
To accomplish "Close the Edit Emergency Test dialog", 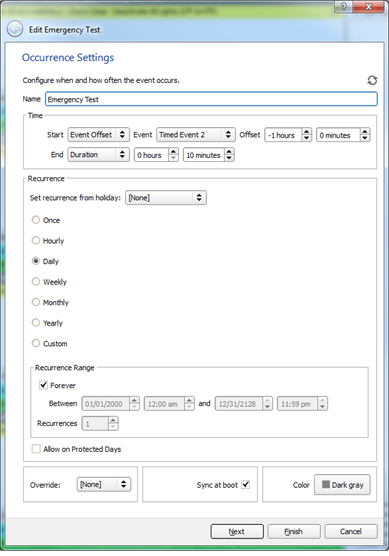I will tap(369, 7).
